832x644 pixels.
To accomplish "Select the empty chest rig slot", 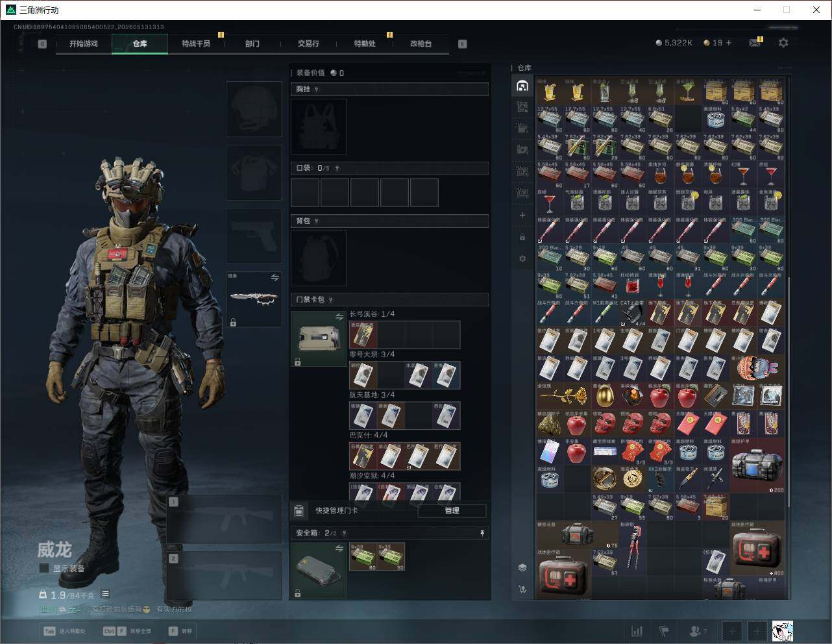I will click(319, 127).
